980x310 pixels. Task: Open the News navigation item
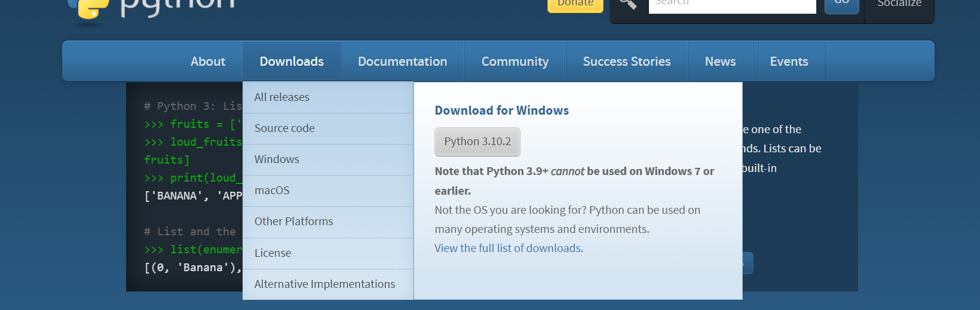click(x=720, y=62)
